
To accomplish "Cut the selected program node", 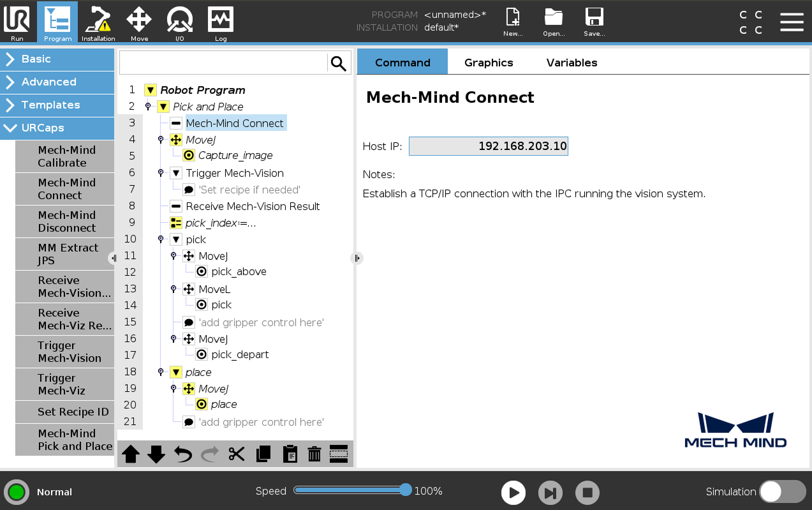I will (237, 453).
